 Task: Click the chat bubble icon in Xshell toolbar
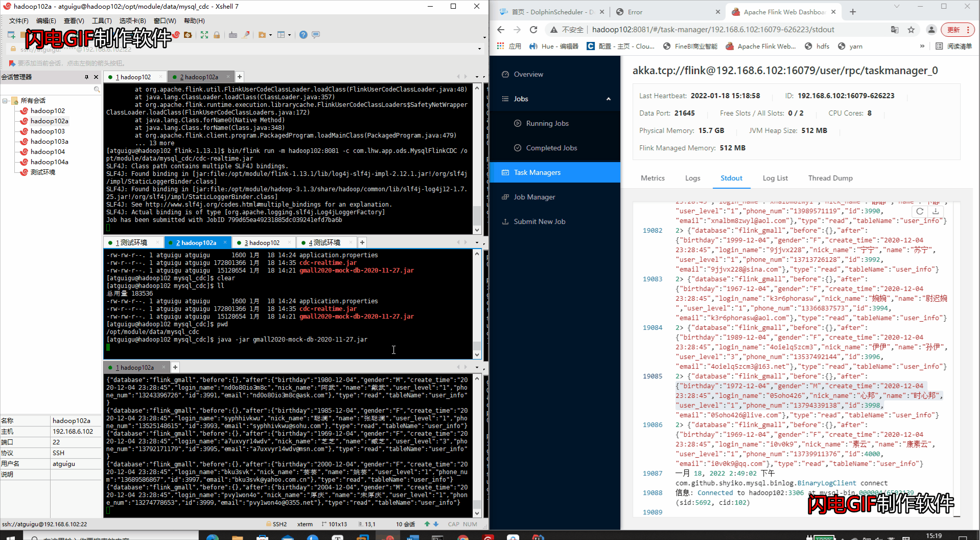316,35
